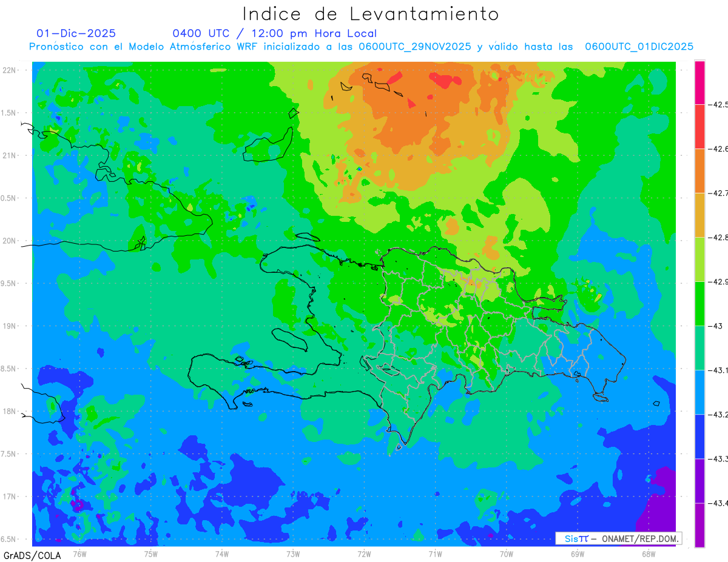Click the "17N" latitude label
The image size is (728, 562).
pos(9,497)
